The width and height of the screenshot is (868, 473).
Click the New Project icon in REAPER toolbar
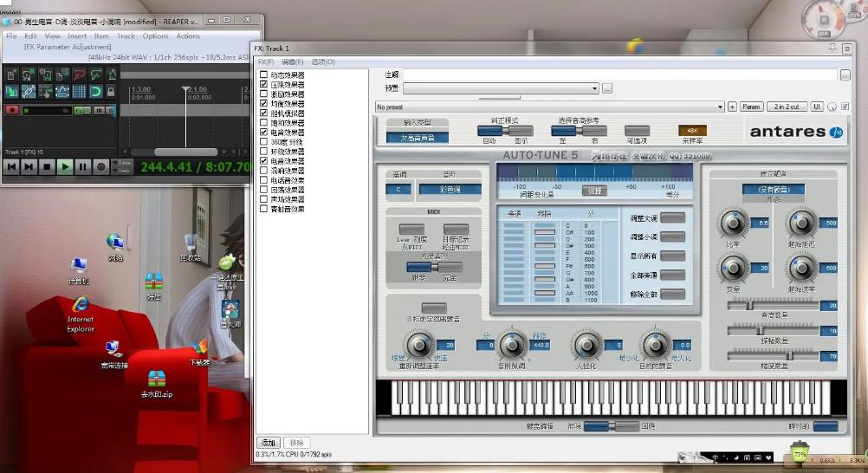(11, 75)
